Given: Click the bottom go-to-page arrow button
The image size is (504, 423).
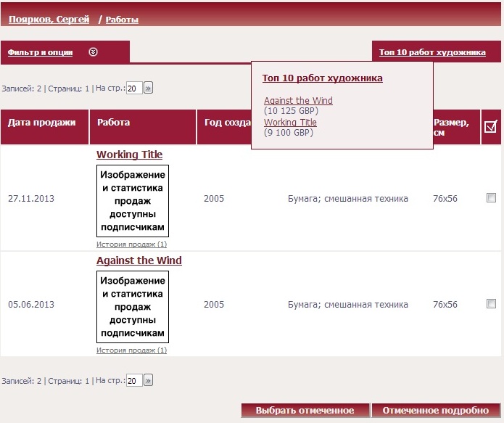Looking at the screenshot, I should pyautogui.click(x=149, y=380).
